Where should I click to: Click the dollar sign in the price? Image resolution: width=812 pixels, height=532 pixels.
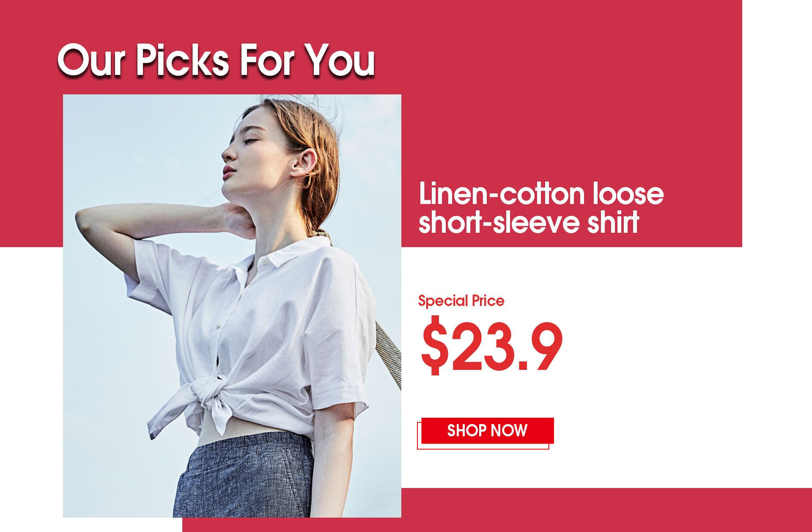tap(435, 345)
